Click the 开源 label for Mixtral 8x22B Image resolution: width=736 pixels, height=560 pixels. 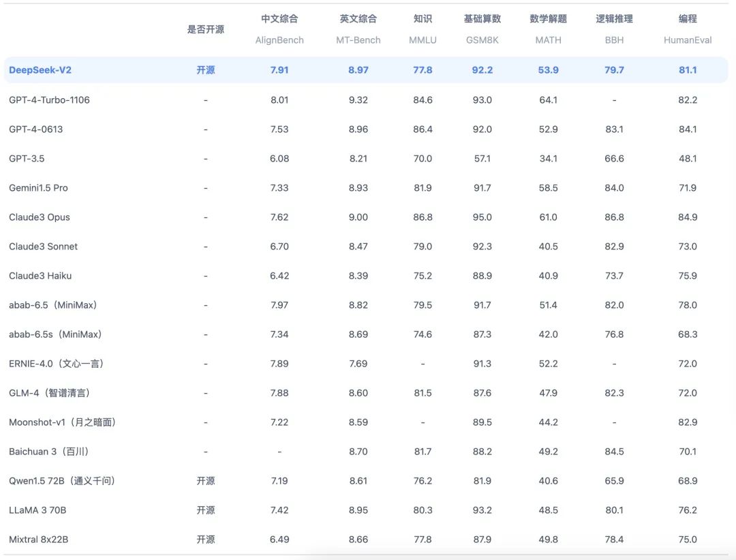point(205,539)
